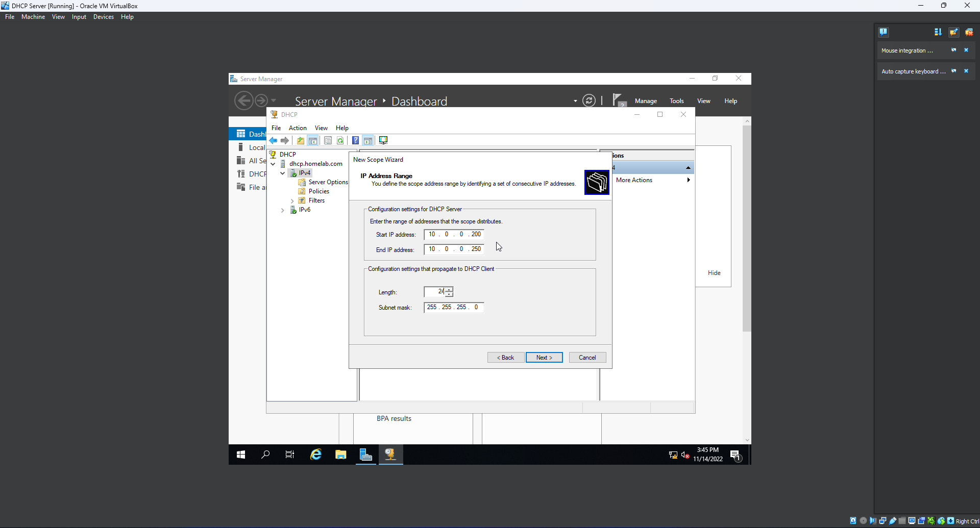Click the End IP address field
Screen dimensions: 980x528
(454, 249)
